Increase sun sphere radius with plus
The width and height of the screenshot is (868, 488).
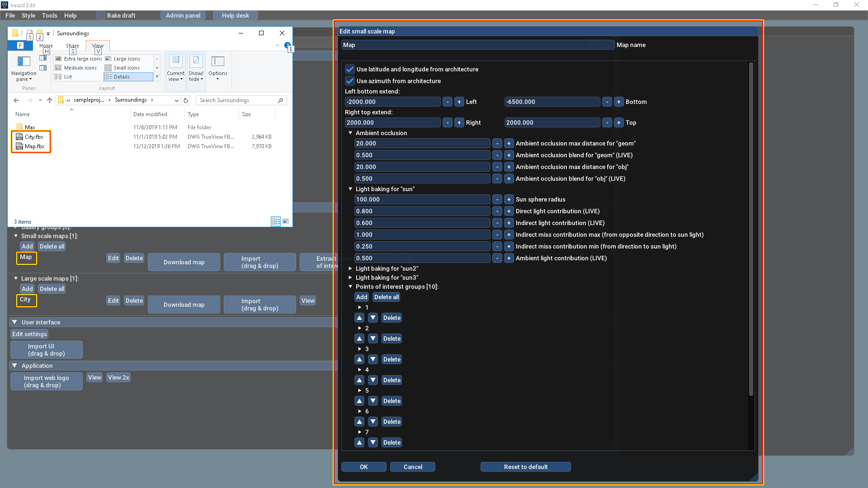[509, 199]
